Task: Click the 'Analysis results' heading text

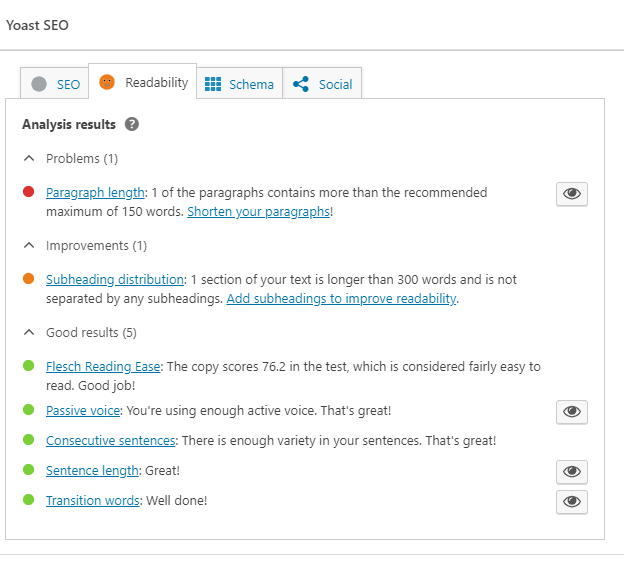Action: click(x=69, y=124)
